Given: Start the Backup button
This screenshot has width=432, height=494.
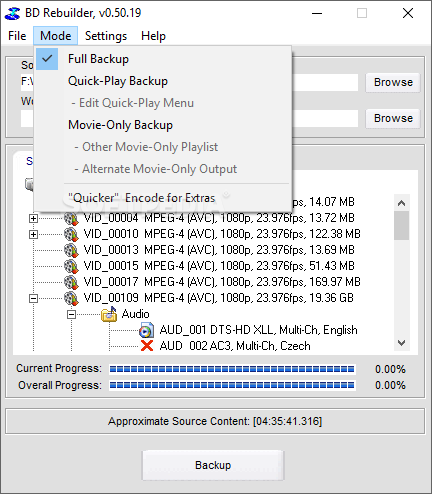Looking at the screenshot, I should click(213, 465).
